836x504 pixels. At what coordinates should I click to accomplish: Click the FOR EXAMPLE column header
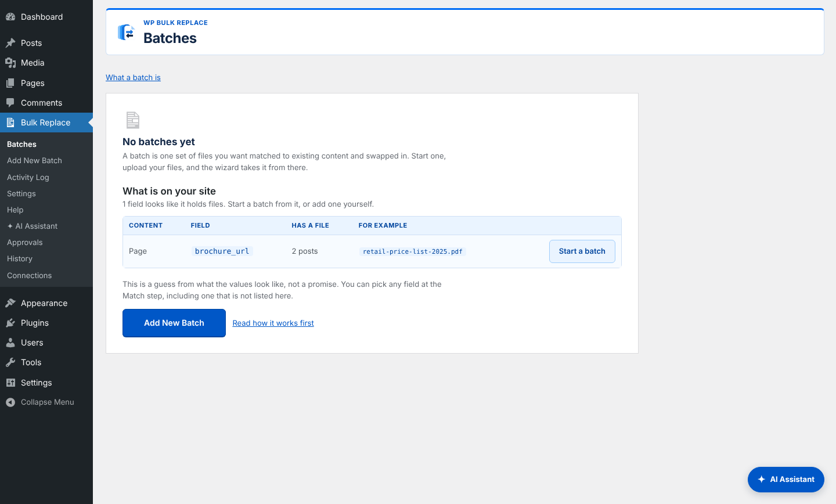383,225
